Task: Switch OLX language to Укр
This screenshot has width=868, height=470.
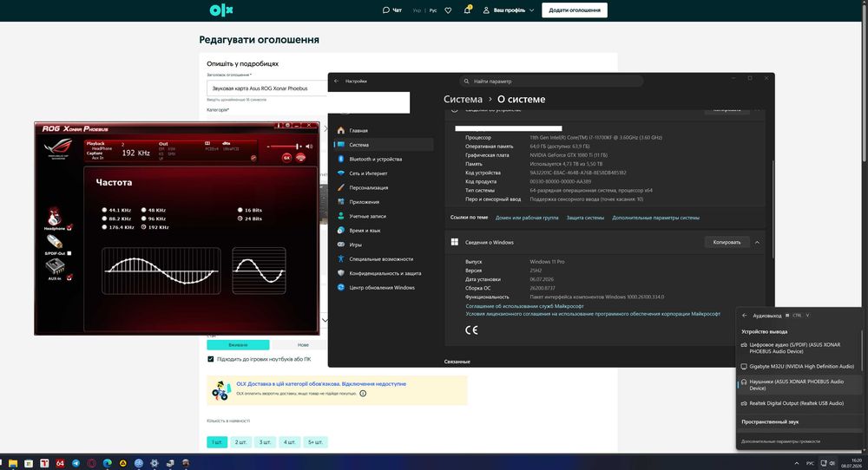Action: click(417, 10)
